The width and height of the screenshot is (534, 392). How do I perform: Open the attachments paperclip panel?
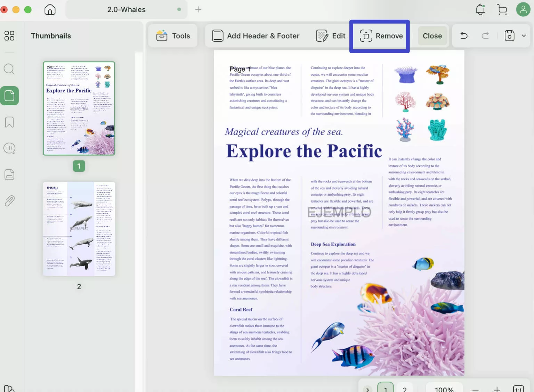coord(9,201)
